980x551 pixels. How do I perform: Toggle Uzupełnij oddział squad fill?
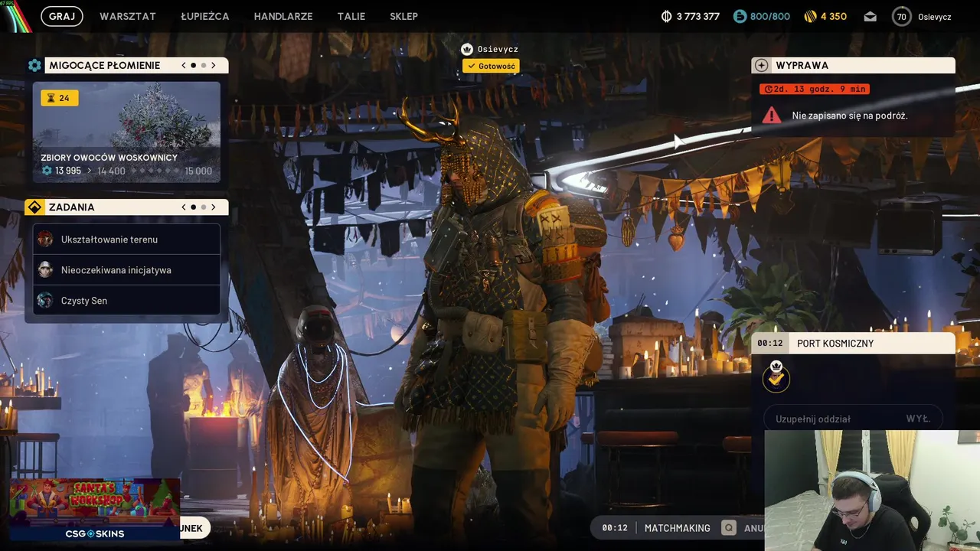pyautogui.click(x=853, y=419)
